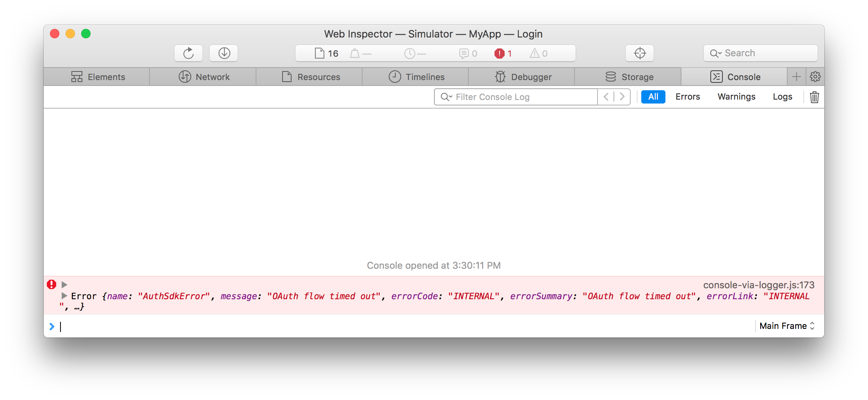
Task: Click the download web archive icon
Action: click(x=224, y=53)
